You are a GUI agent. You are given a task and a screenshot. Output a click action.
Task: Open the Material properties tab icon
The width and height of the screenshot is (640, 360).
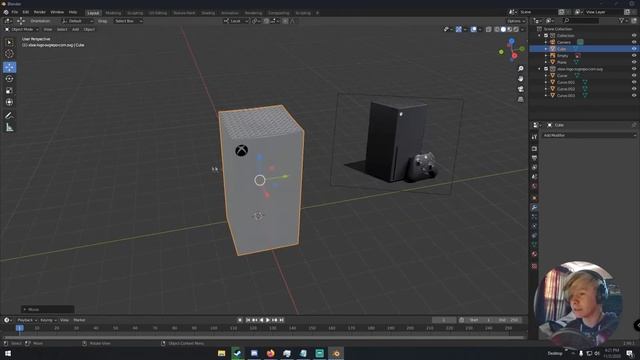click(534, 254)
